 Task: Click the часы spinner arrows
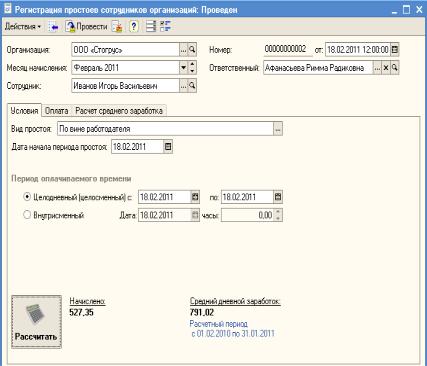click(278, 215)
